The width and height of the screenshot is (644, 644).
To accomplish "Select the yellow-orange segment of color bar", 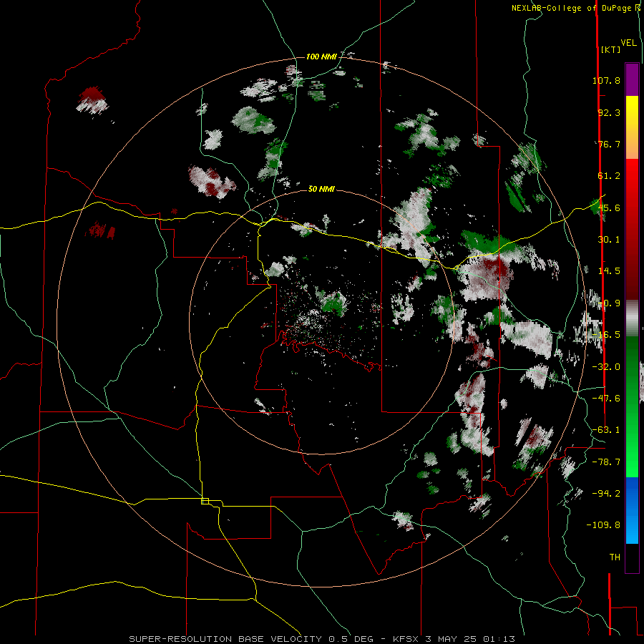I will [632, 127].
